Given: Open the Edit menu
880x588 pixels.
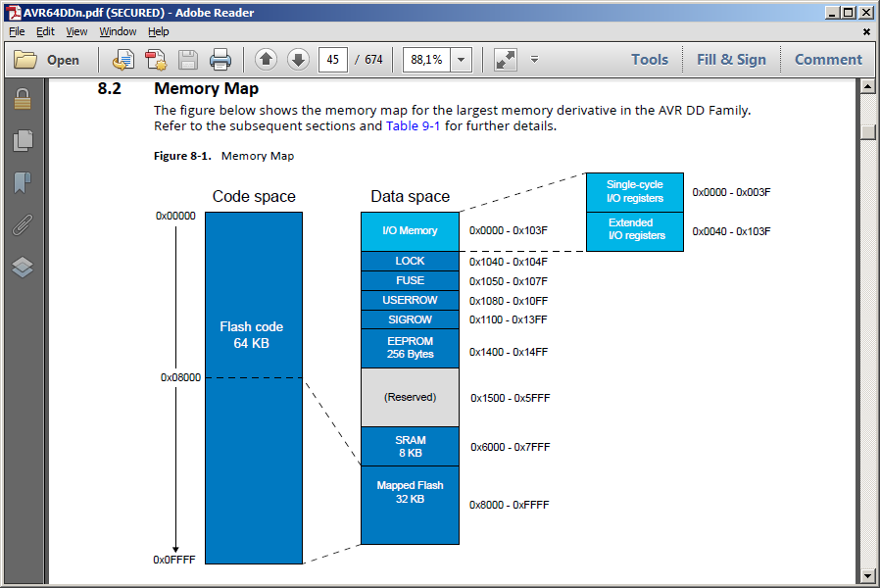Looking at the screenshot, I should (x=45, y=31).
